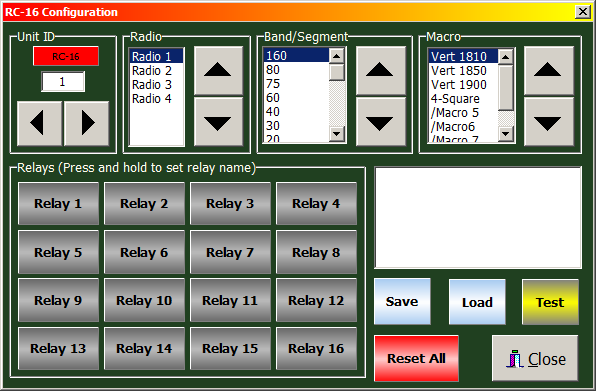Toggle Relay 1
596x391 pixels.
[x=58, y=204]
